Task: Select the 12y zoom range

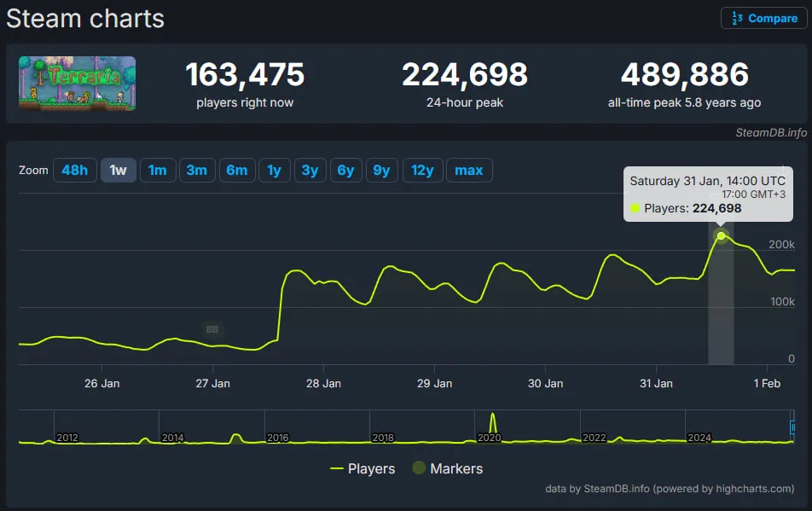Action: 422,171
